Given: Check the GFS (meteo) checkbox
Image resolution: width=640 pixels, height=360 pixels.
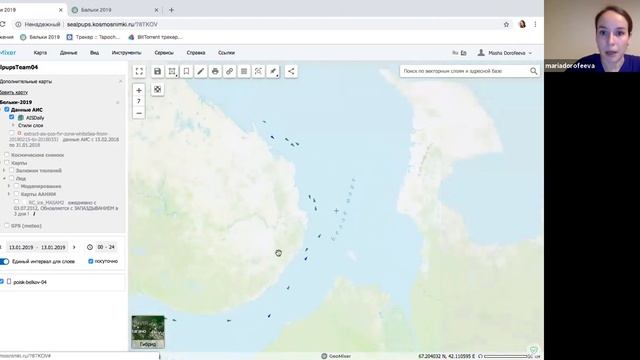Looking at the screenshot, I should click(7, 225).
